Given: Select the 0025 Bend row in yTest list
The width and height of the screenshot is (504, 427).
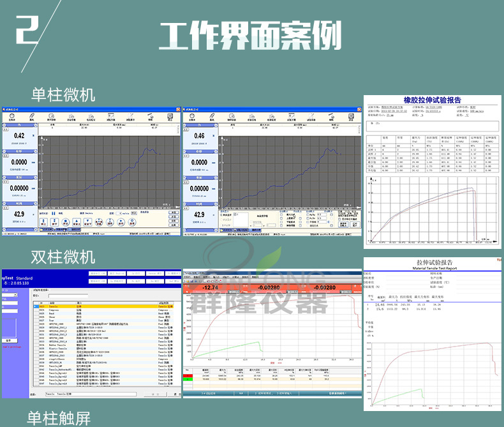Looking at the screenshot, I should [103, 313].
